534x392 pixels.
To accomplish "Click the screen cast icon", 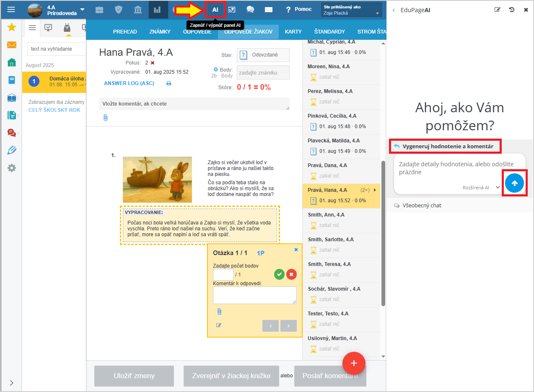I will click(x=232, y=10).
